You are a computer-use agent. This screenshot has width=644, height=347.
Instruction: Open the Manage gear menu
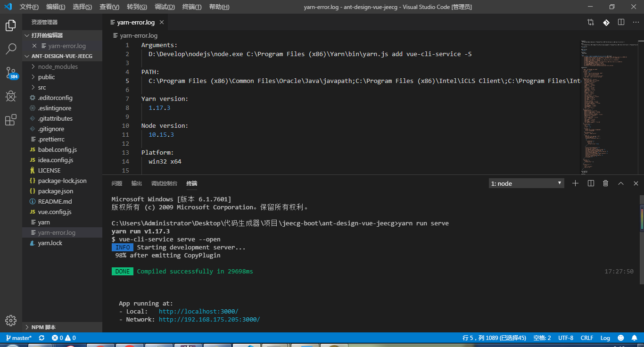[x=10, y=320]
